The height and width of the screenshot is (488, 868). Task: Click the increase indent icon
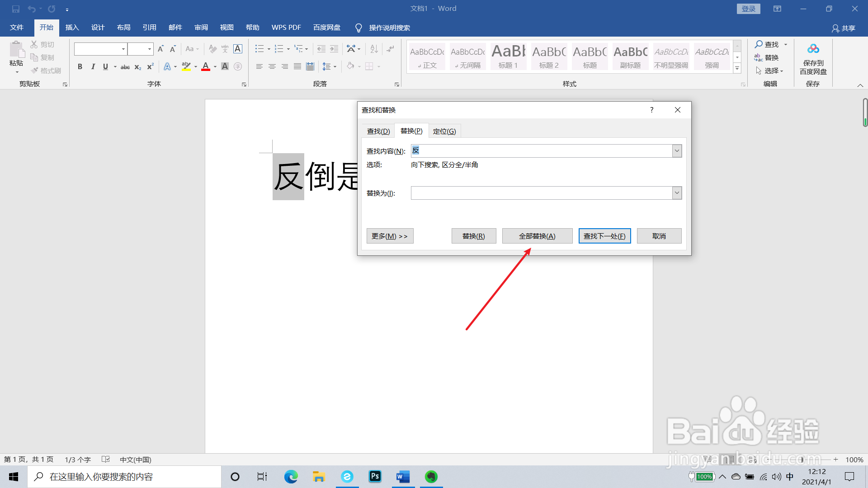[x=334, y=49]
